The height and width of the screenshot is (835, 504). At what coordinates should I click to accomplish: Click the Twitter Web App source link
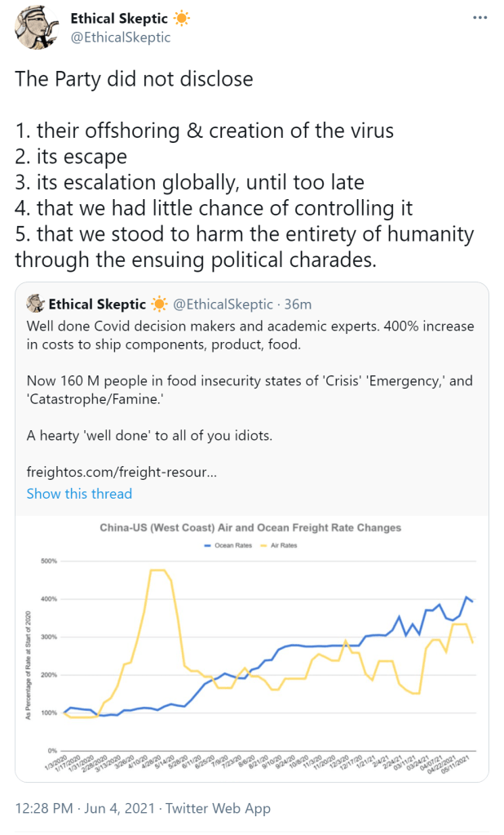point(218,809)
